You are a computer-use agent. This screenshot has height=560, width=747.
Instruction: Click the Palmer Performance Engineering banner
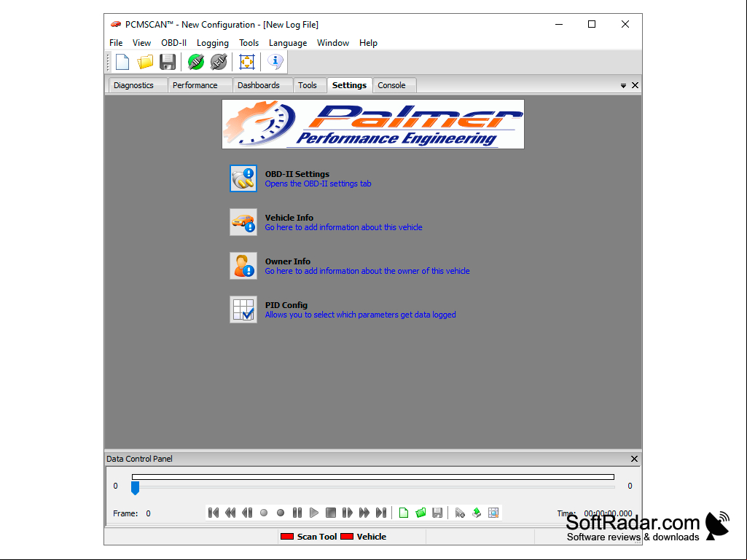pos(373,125)
